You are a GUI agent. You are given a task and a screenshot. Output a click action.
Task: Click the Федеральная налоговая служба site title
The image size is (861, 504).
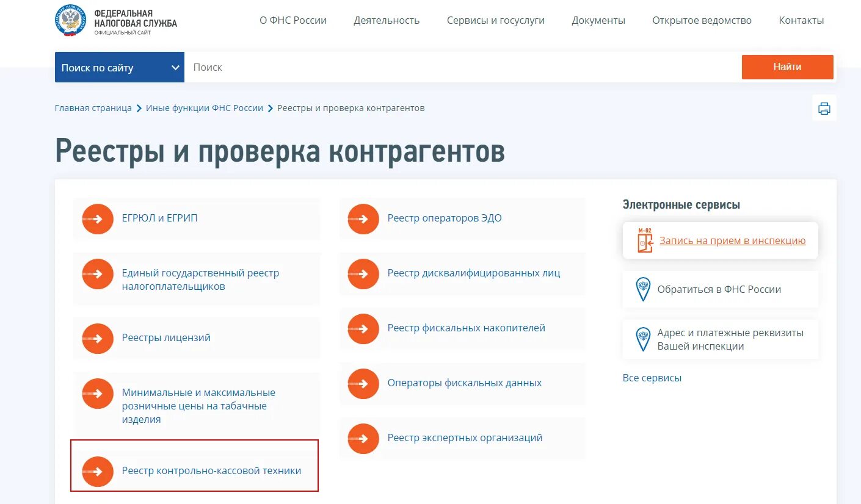[136, 21]
